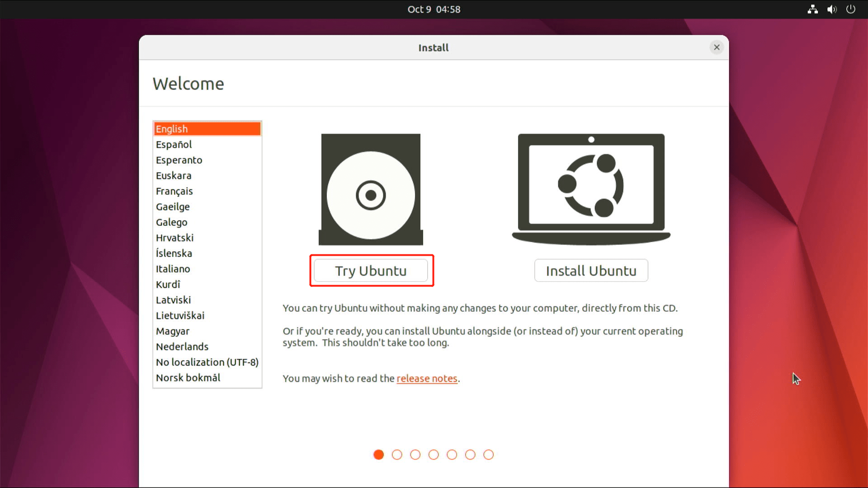This screenshot has height=488, width=868.
Task: Click the fourth page indicator dot
Action: coord(434,455)
